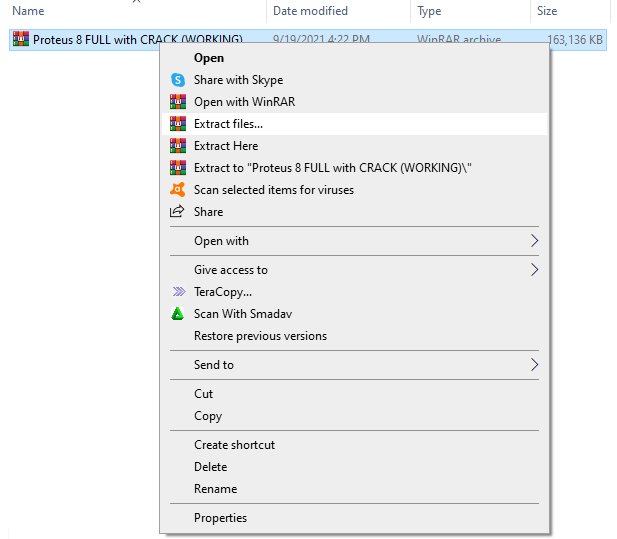Click the Skype icon beside Share with Skype
The image size is (617, 539).
click(178, 80)
